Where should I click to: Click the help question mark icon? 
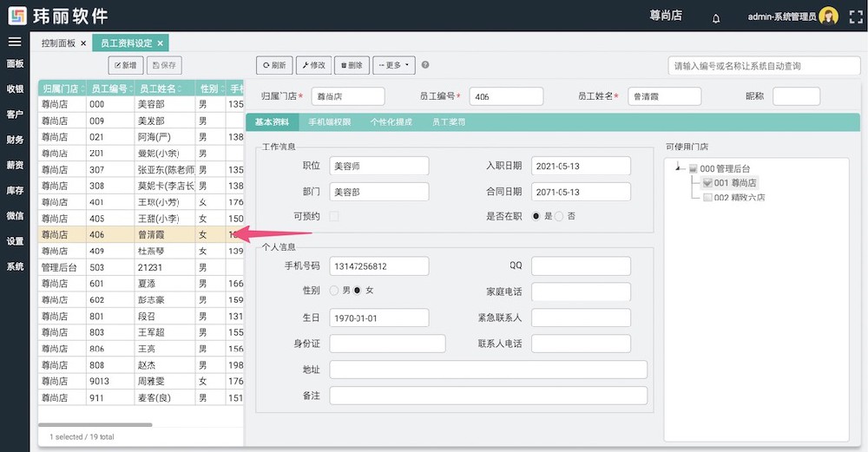pyautogui.click(x=425, y=65)
